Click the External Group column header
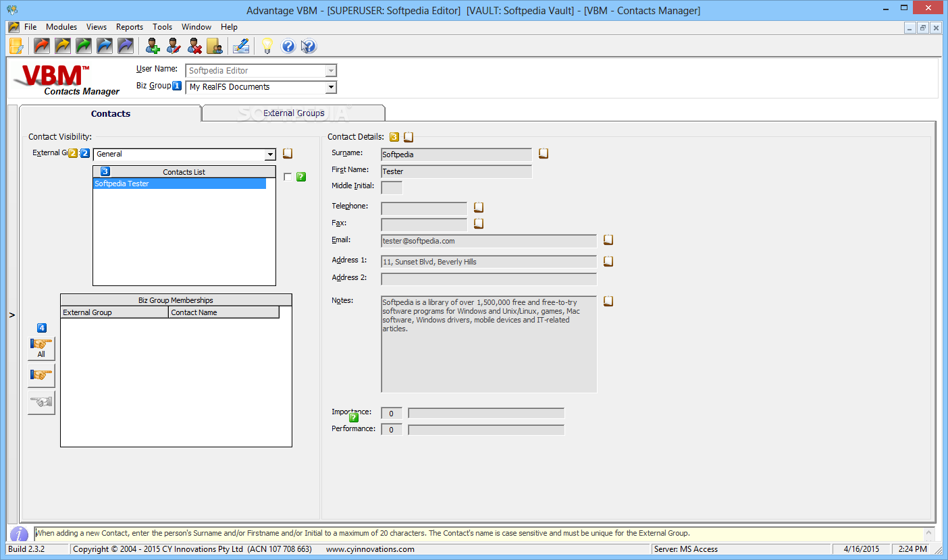948x560 pixels. (x=115, y=312)
